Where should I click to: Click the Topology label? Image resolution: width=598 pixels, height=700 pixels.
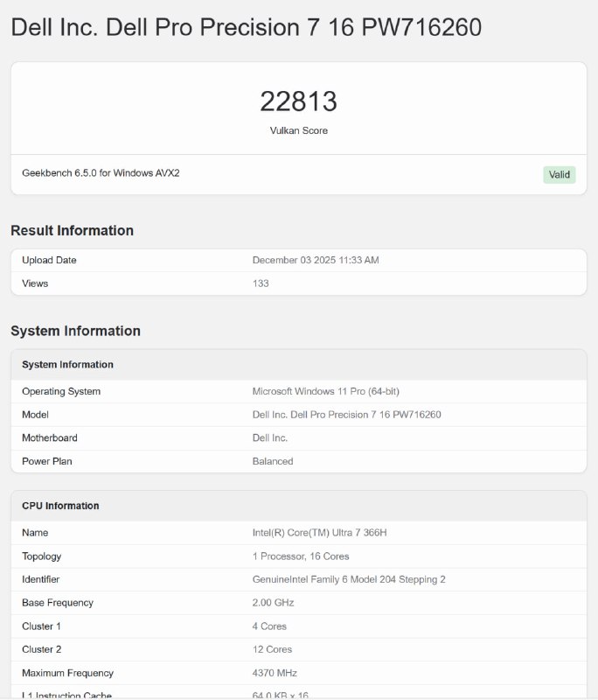[x=41, y=556]
